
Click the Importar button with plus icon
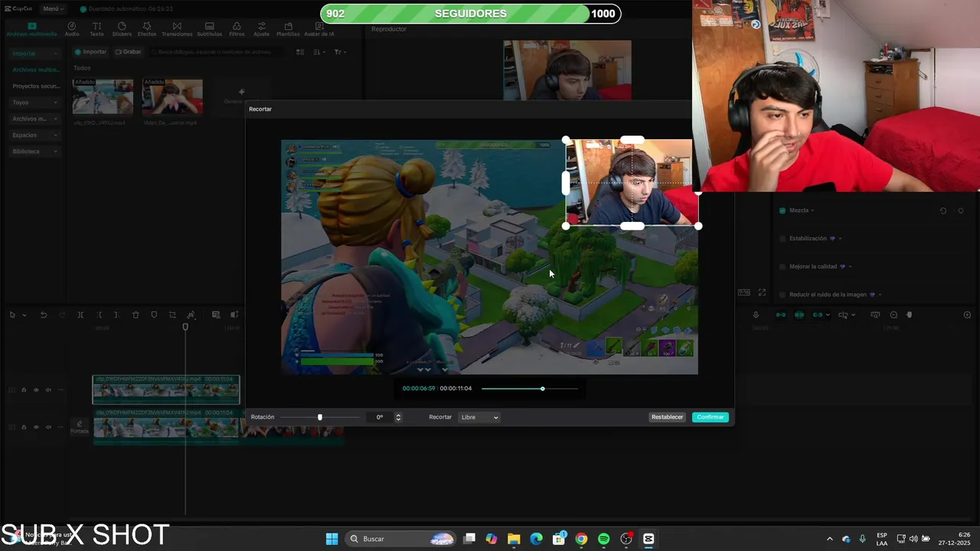[x=90, y=52]
